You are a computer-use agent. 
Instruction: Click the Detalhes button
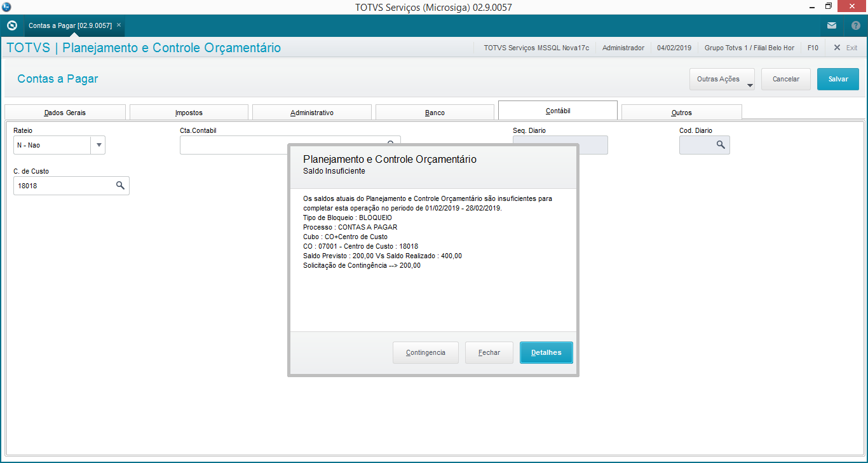pos(546,353)
